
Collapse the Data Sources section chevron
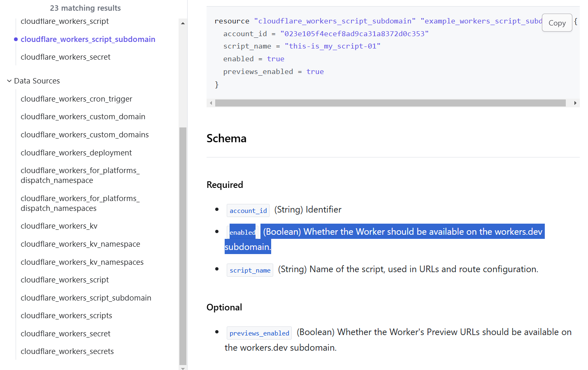point(9,81)
